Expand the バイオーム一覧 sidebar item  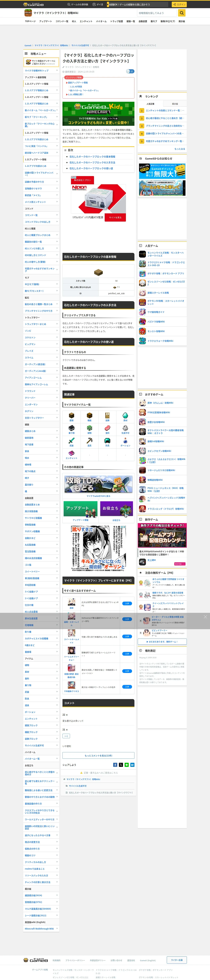coord(41,759)
